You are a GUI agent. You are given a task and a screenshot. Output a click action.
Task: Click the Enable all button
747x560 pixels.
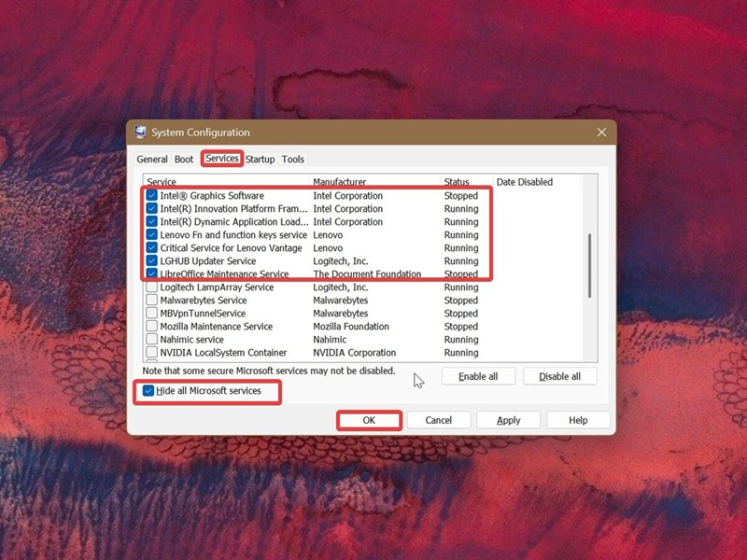pyautogui.click(x=478, y=376)
